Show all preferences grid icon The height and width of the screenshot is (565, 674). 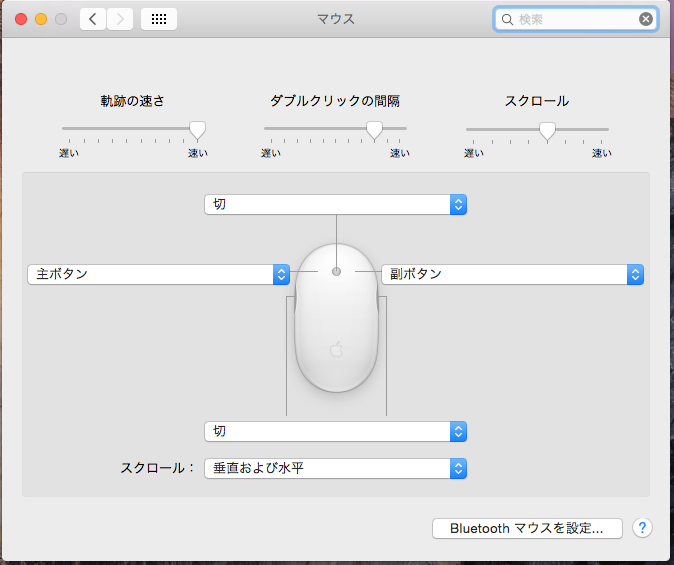tap(159, 19)
